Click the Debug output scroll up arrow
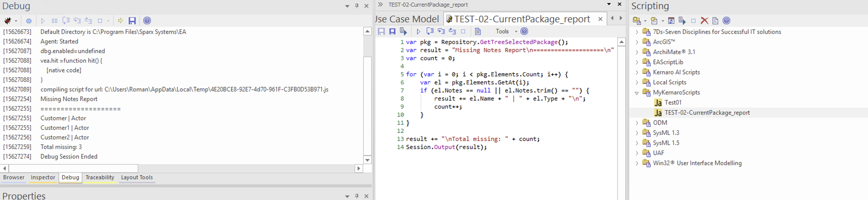The image size is (868, 200). coord(367,31)
